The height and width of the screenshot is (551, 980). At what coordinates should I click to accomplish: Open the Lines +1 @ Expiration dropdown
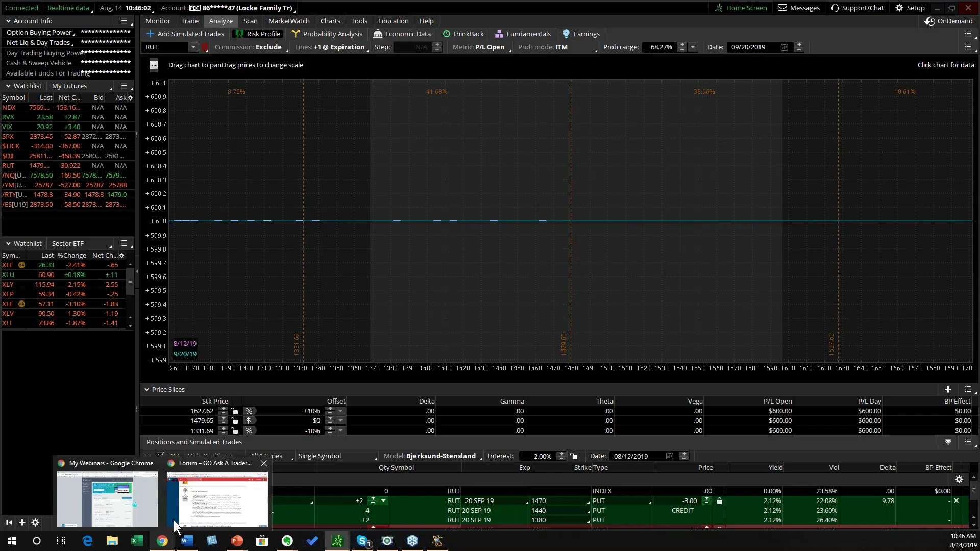(x=332, y=47)
